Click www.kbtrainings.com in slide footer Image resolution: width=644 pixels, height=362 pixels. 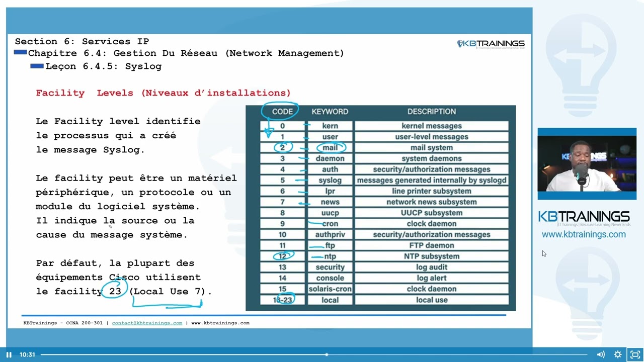pyautogui.click(x=220, y=323)
